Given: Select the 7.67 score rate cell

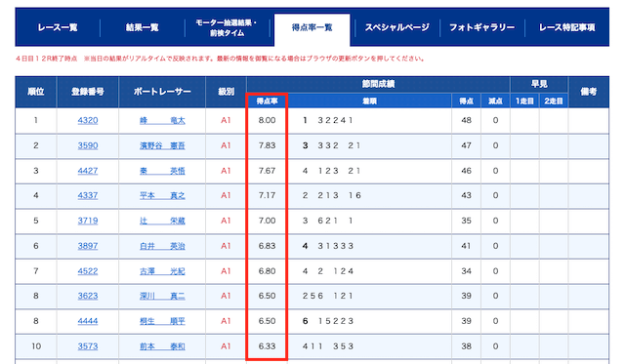Looking at the screenshot, I should coord(267,171).
